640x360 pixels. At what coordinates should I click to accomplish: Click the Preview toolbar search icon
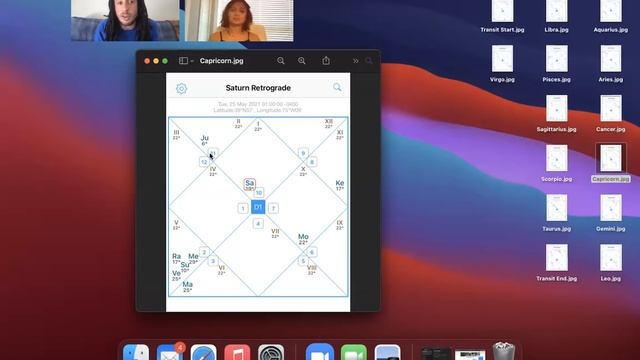coord(369,61)
